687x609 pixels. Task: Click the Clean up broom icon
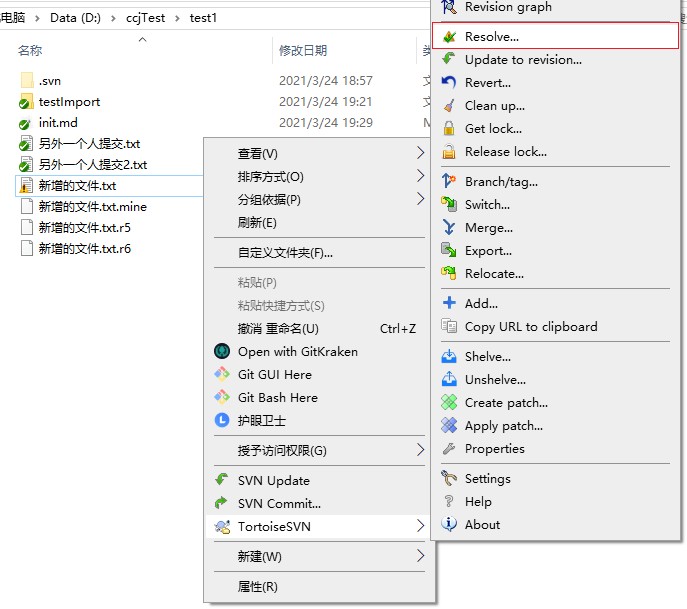(449, 106)
